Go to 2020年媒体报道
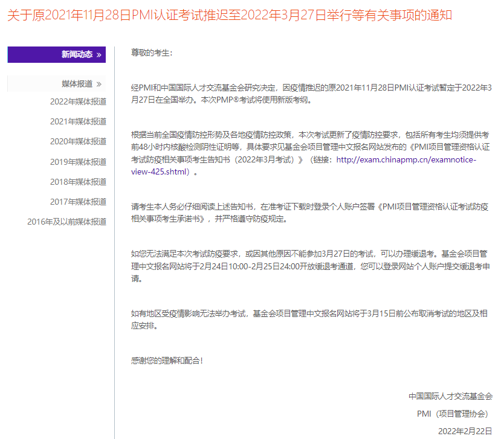504x439 pixels. pyautogui.click(x=78, y=141)
